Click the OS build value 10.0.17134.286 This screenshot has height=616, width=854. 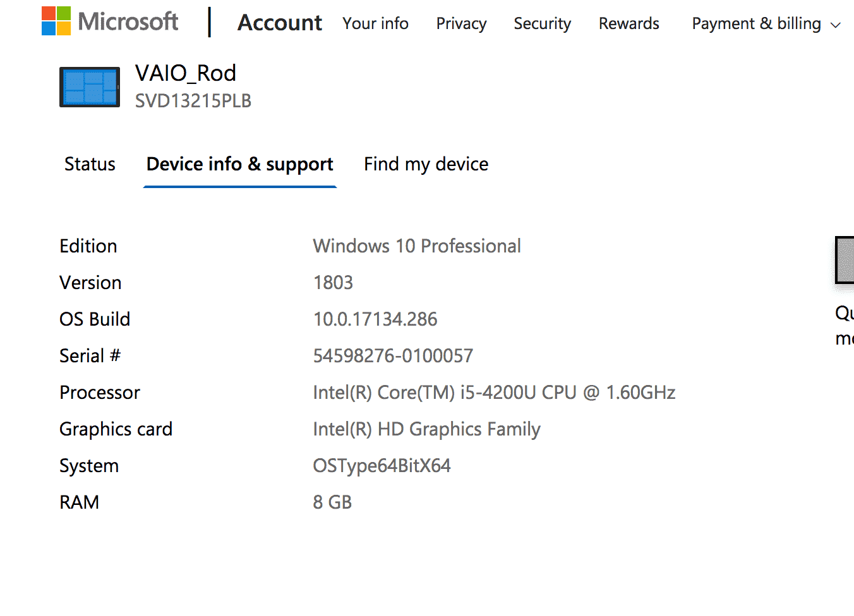tap(375, 319)
